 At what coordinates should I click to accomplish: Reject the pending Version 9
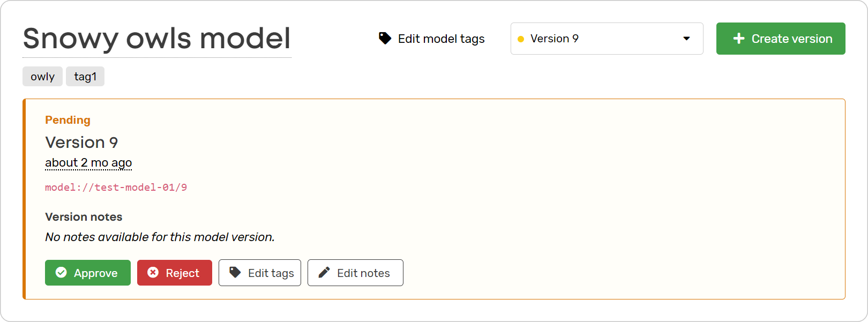pos(174,273)
